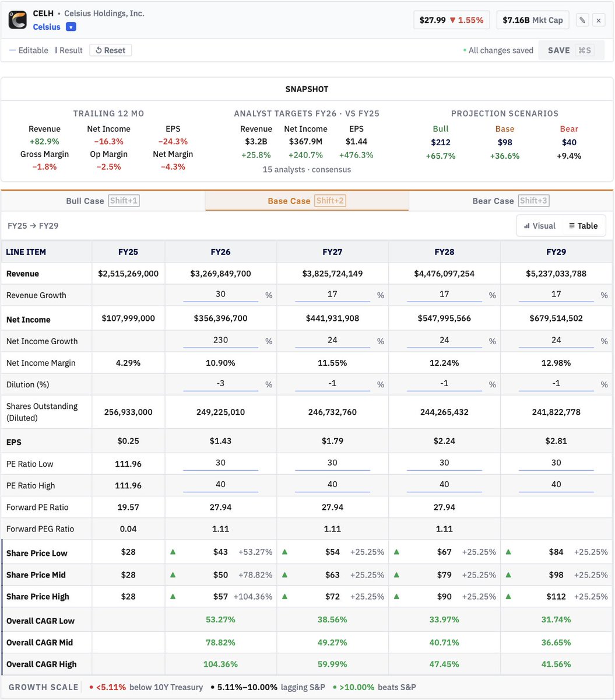Switch to Editable mode

click(x=29, y=50)
